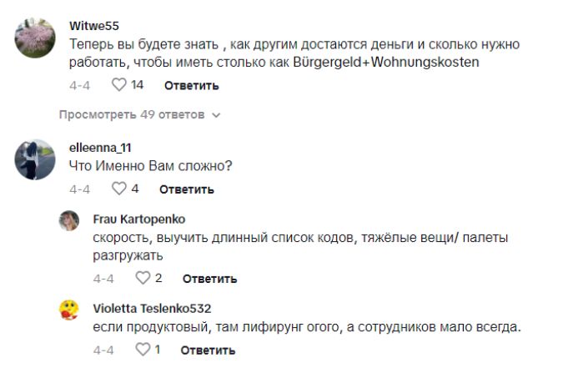This screenshot has width=588, height=373.
Task: Like the comment by Witwe55
Action: 118,84
